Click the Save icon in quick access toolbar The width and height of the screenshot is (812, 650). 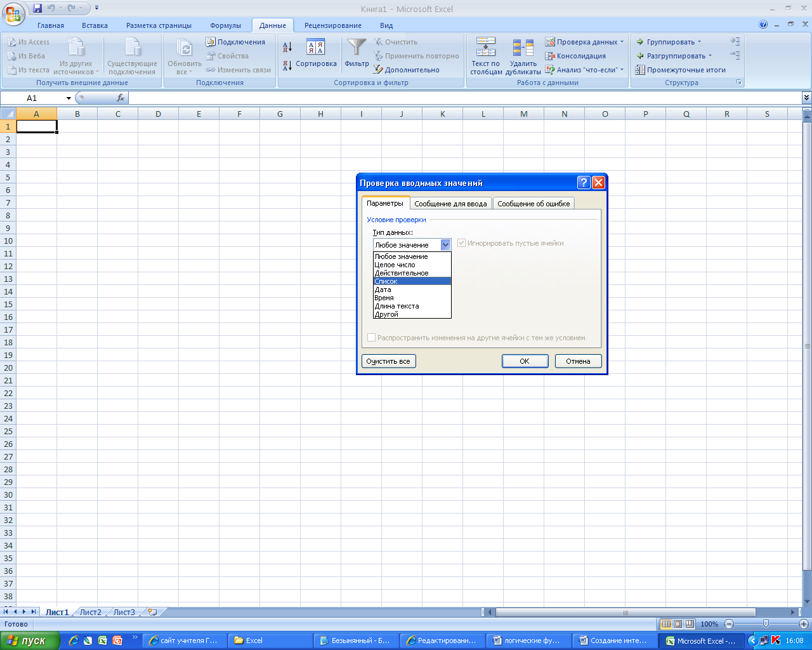pos(37,8)
